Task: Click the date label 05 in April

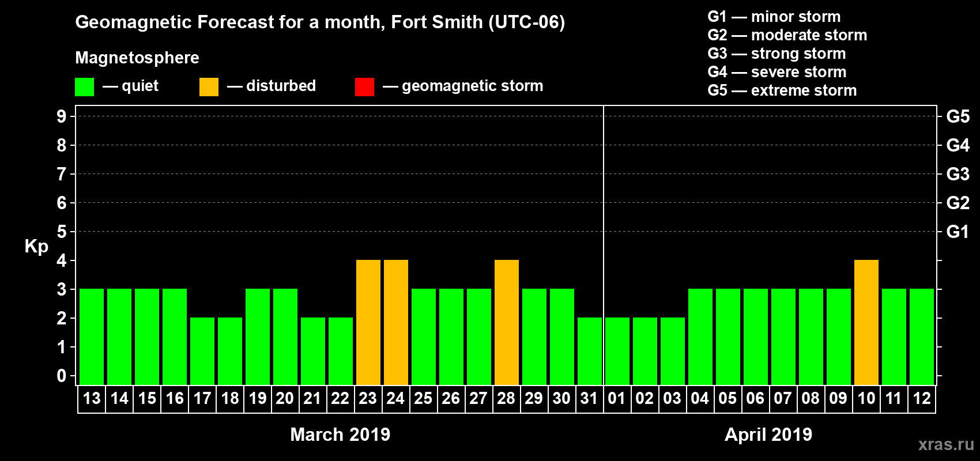Action: (728, 399)
